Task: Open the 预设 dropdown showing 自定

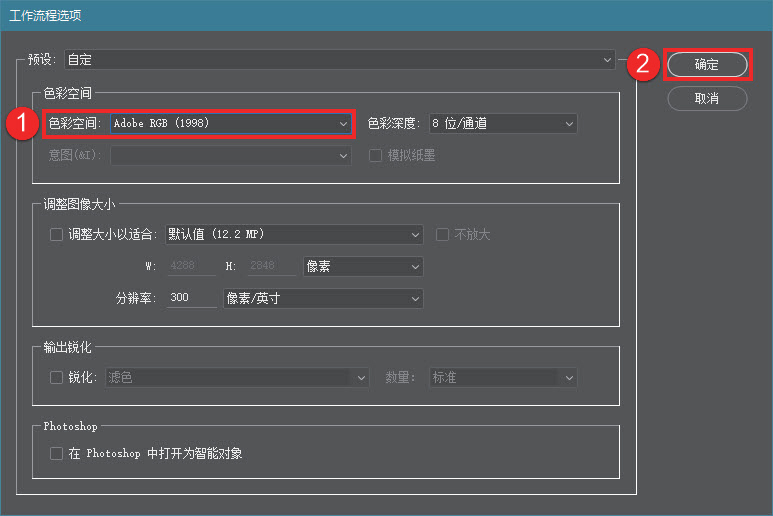Action: click(340, 60)
